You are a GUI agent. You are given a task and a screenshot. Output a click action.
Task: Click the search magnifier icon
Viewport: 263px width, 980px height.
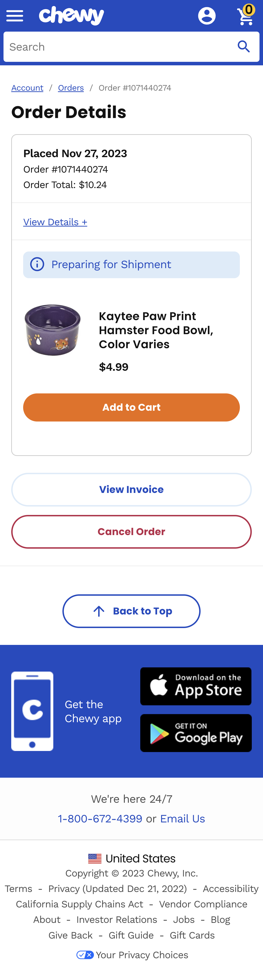244,47
